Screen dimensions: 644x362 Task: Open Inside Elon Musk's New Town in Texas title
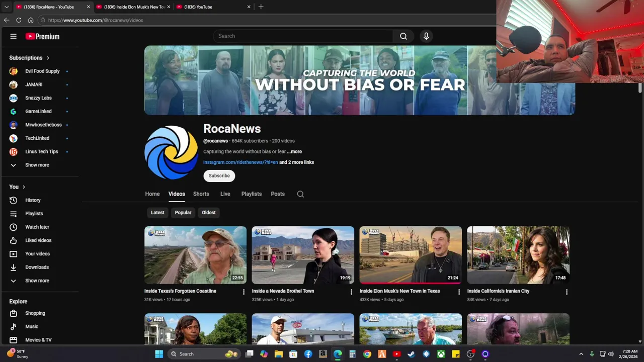tap(399, 291)
